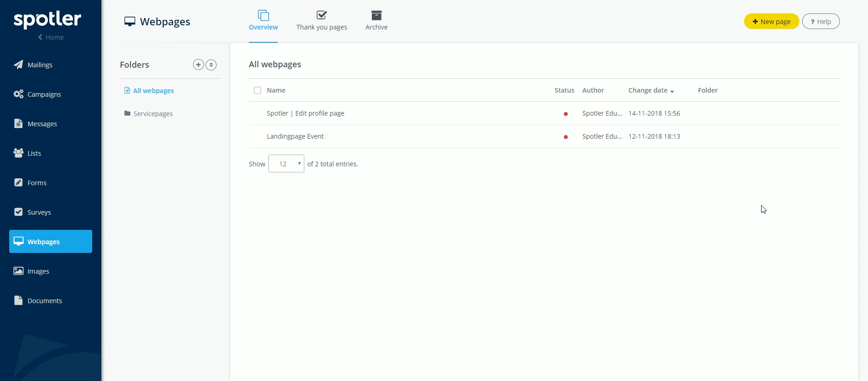The width and height of the screenshot is (868, 381).
Task: Toggle the select-all checkbox in table header
Action: point(258,90)
